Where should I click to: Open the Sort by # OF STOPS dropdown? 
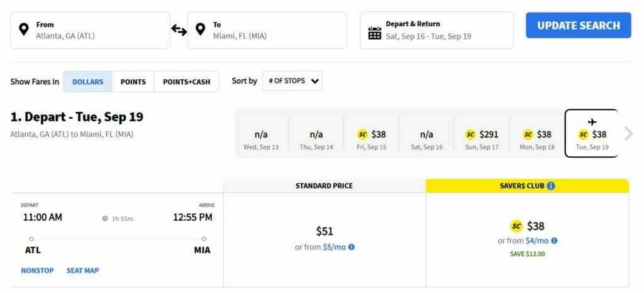[292, 81]
